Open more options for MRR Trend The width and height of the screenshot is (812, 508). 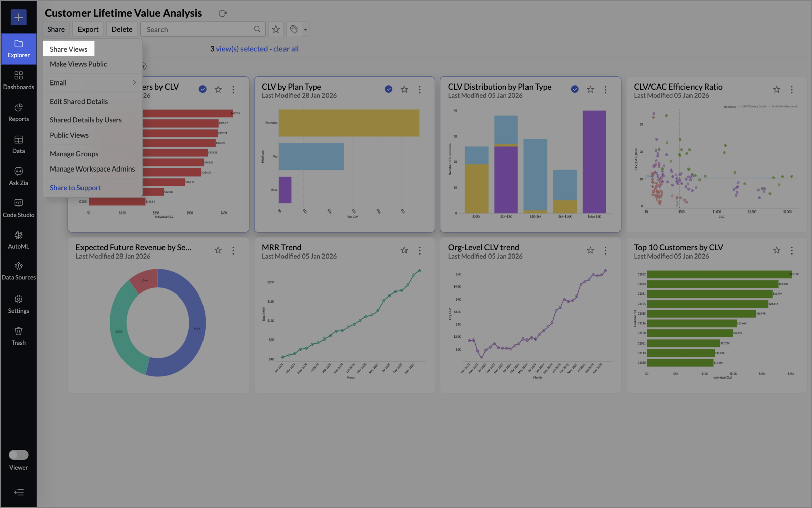[x=420, y=250]
